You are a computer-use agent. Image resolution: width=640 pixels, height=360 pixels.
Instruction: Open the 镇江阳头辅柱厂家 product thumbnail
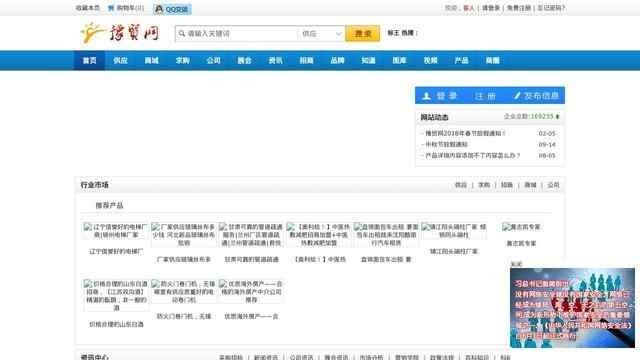454,231
